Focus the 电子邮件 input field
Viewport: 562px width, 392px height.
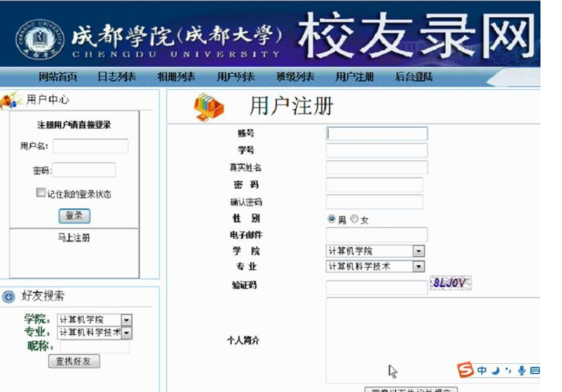pyautogui.click(x=376, y=235)
